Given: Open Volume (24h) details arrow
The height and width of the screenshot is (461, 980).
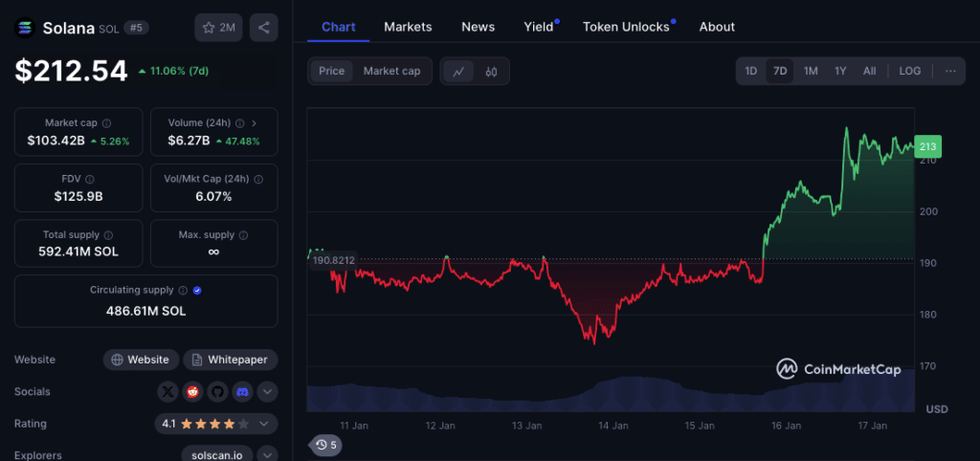Looking at the screenshot, I should [x=254, y=123].
